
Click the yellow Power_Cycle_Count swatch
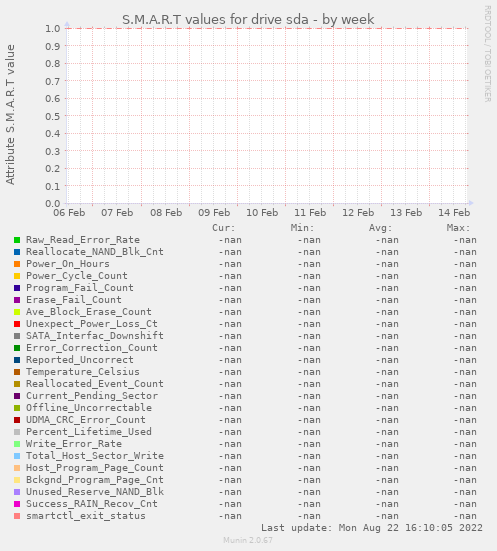point(17,276)
